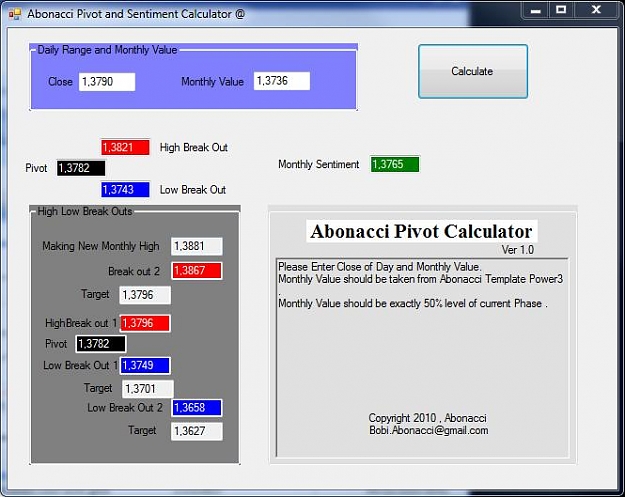This screenshot has height=497, width=625.
Task: Minimize the Abonacci calculator window
Action: [x=536, y=10]
